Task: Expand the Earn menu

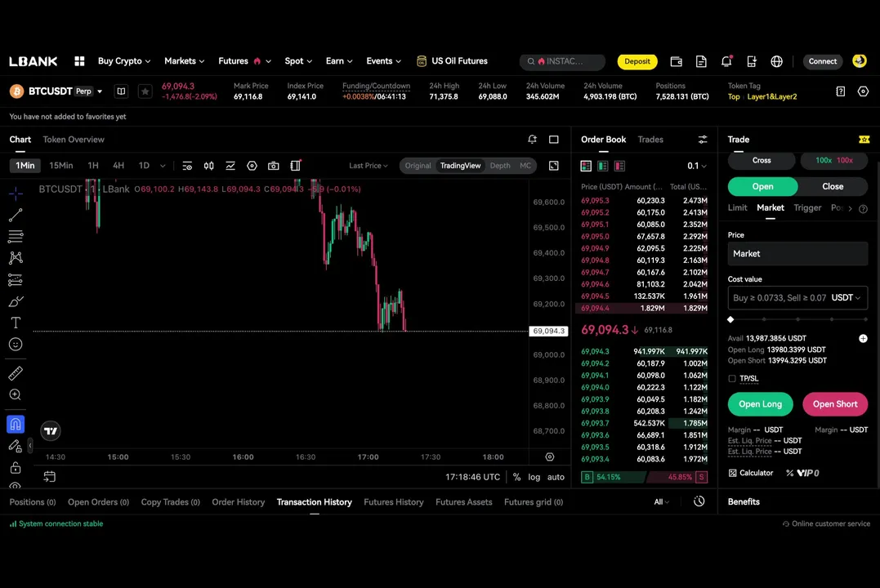Action: (339, 61)
